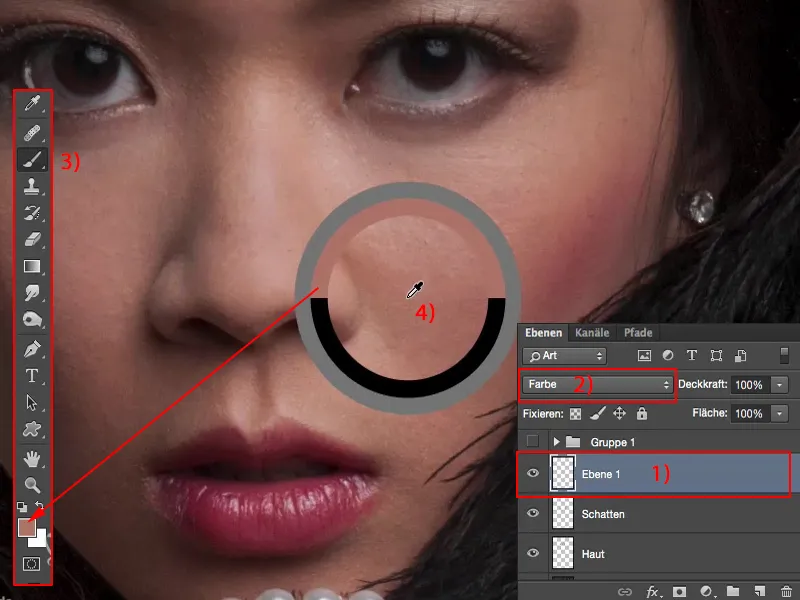
Task: Select the Gruppe 1 layer name
Action: point(613,442)
